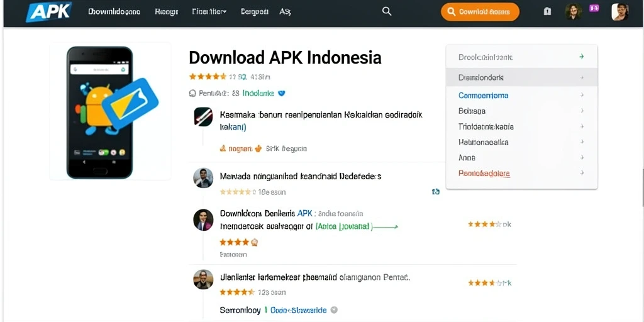Choose the blue "Cenmoemiema" menu entry

pos(483,96)
